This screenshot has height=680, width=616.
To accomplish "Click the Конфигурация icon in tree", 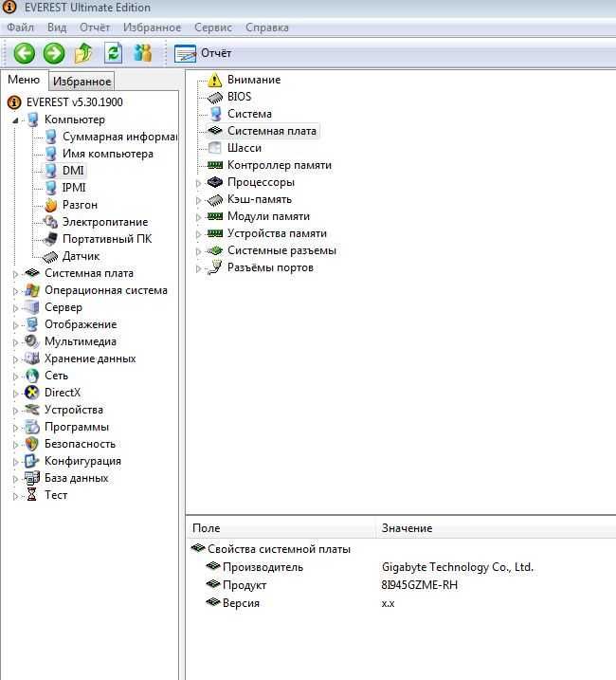I will tap(31, 461).
